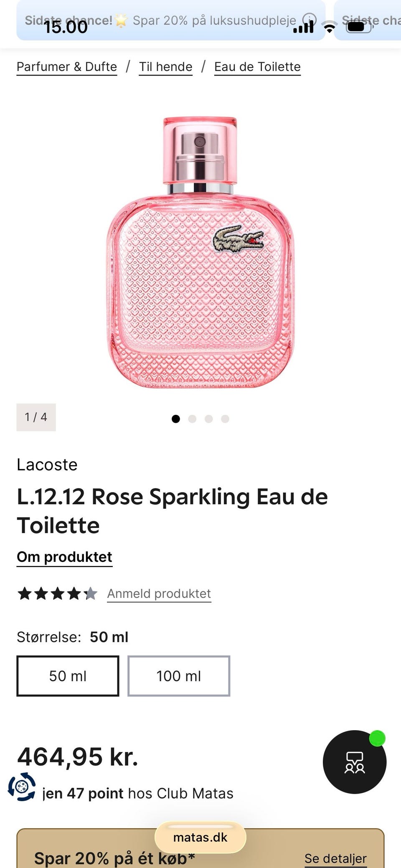Image resolution: width=401 pixels, height=868 pixels.
Task: Open Parfumer & Dufte breadcrumb
Action: [x=67, y=67]
